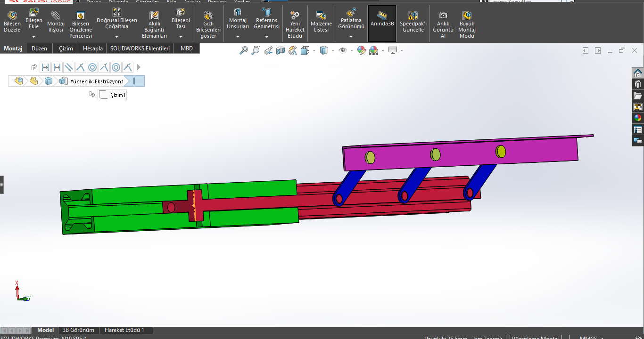Click the Previous View icon

pyautogui.click(x=268, y=50)
